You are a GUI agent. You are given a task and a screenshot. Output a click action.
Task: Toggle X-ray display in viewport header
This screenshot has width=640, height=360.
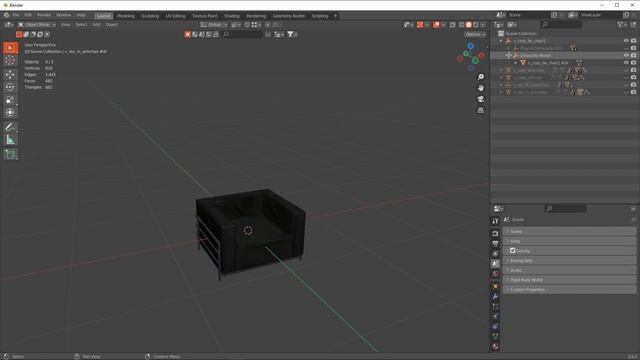[453, 25]
